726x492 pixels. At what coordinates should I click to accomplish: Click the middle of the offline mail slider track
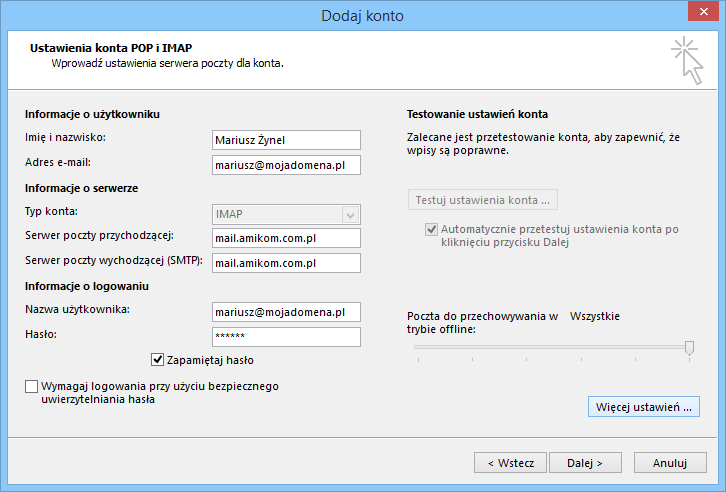(x=552, y=347)
